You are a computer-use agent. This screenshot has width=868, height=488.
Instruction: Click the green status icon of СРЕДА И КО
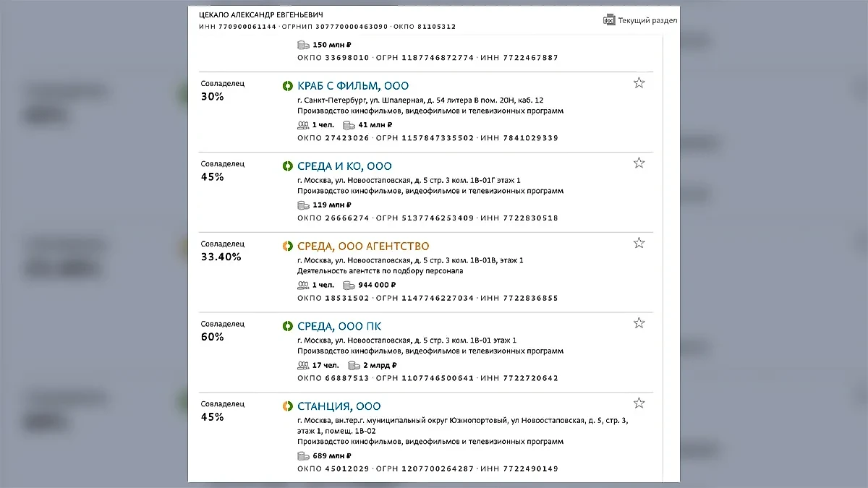[287, 166]
